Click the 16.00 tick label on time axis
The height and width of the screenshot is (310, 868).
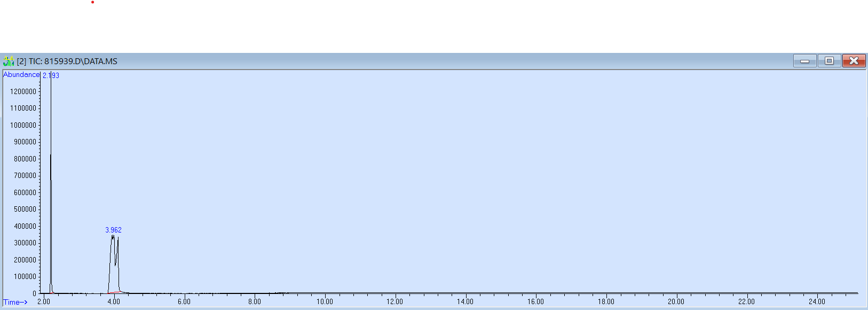tap(535, 301)
